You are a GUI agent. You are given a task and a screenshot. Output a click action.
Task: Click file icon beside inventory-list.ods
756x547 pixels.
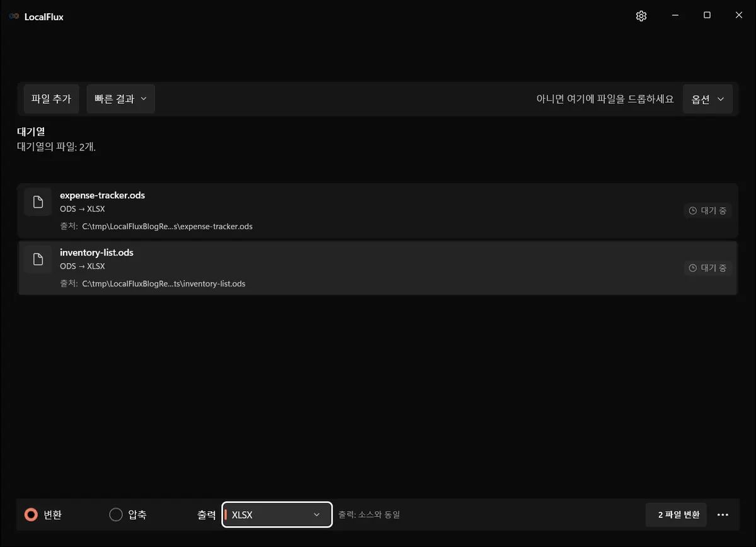point(38,259)
